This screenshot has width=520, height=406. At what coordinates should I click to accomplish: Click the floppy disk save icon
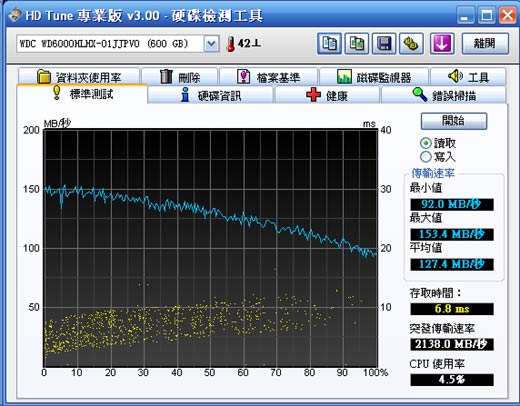click(x=384, y=43)
